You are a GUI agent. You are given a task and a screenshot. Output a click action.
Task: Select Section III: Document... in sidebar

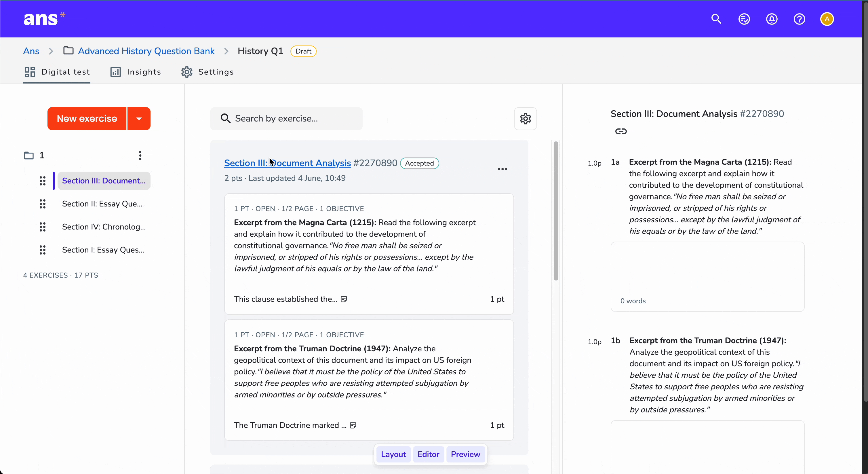click(x=104, y=181)
